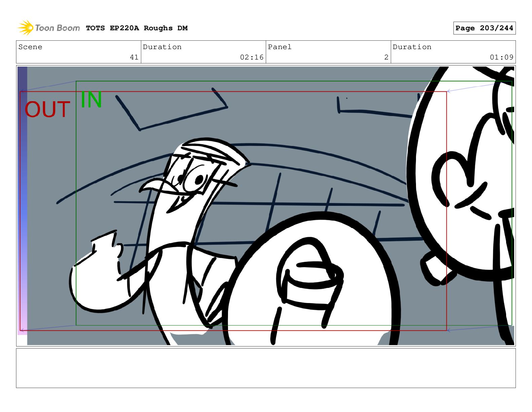532x412 pixels.
Task: Click the 'Scene' header label
Action: [x=30, y=47]
